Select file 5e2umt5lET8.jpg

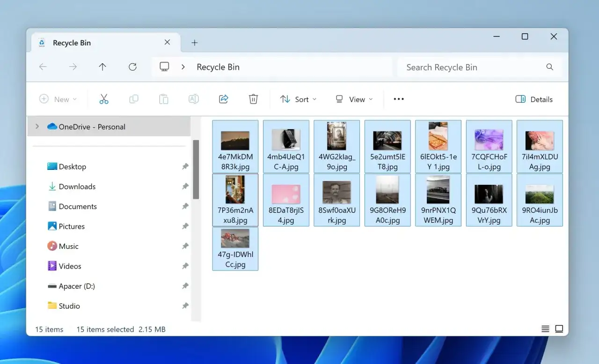pyautogui.click(x=387, y=146)
